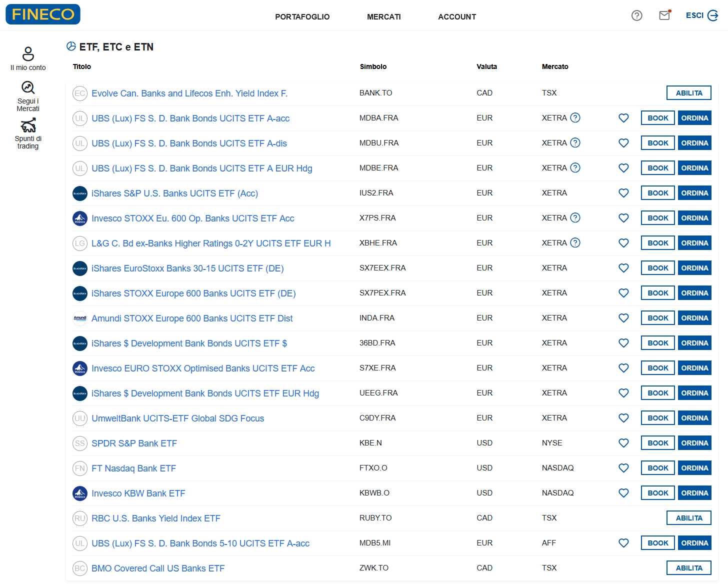Click Invesco logo beside Invesco KBW Bank ETF
The height and width of the screenshot is (586, 728).
tap(80, 493)
